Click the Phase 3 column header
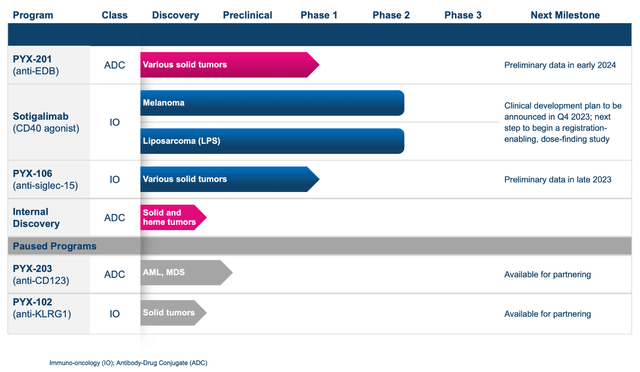The width and height of the screenshot is (640, 372). [x=463, y=15]
